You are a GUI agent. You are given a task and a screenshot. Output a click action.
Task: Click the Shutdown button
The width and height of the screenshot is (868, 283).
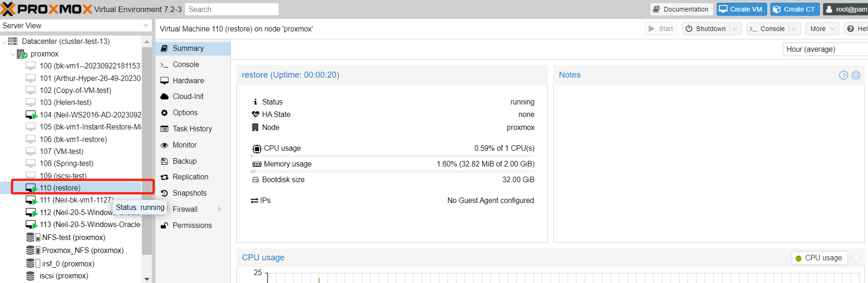click(706, 29)
